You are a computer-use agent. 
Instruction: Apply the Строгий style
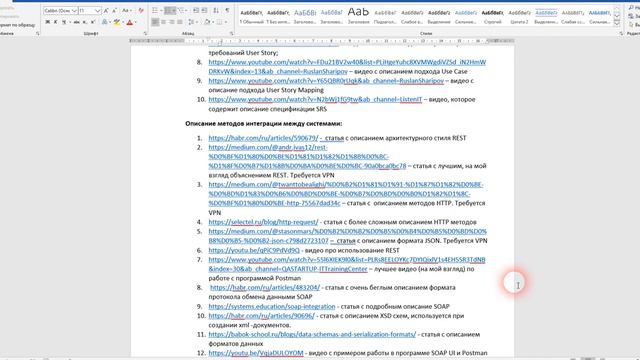[x=492, y=16]
